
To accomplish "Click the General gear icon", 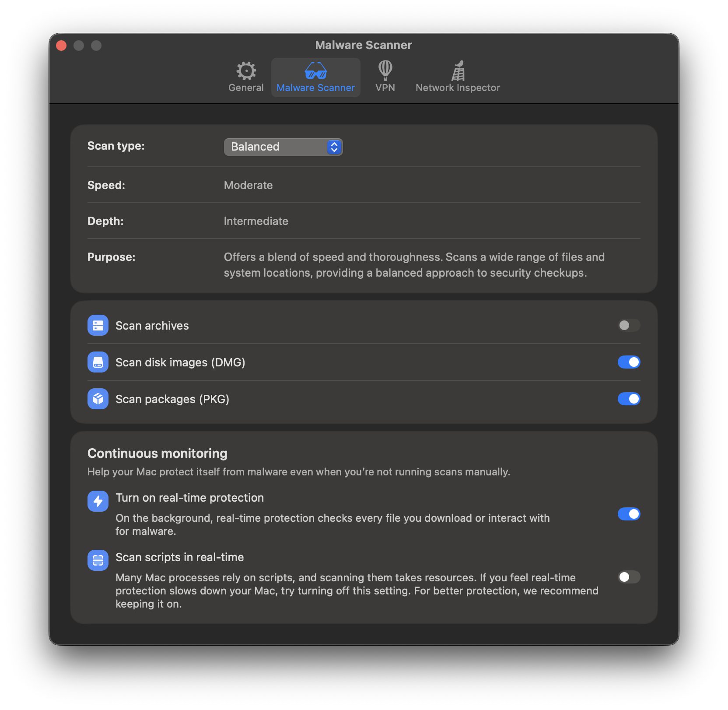I will 246,70.
